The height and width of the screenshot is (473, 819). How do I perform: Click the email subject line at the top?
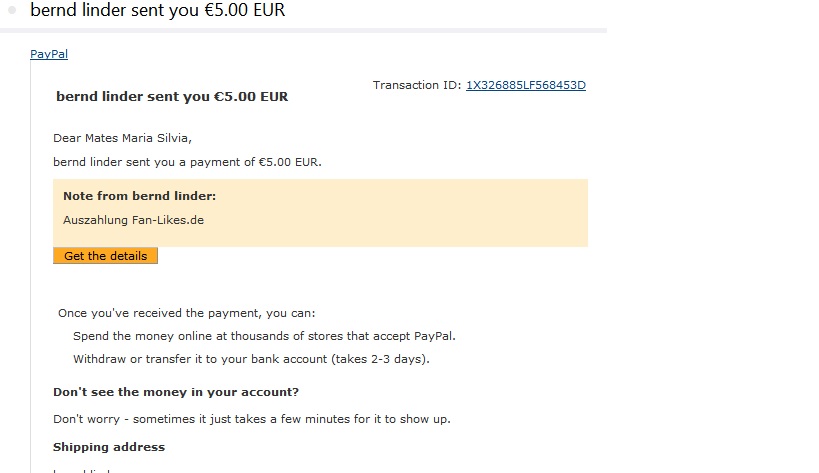coord(158,11)
